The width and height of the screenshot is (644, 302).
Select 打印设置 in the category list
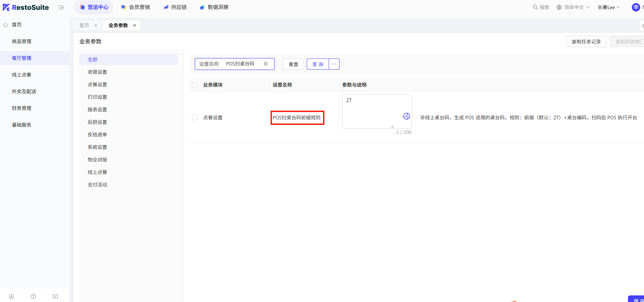[x=97, y=97]
